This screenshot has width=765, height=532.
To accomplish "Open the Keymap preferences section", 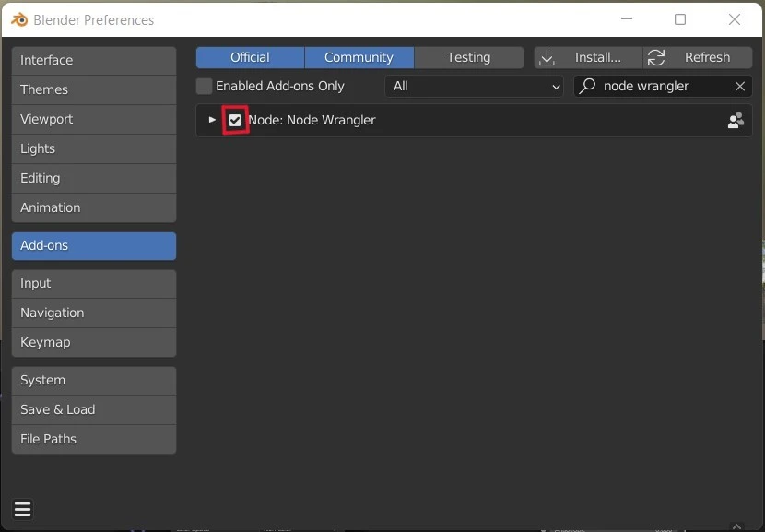I will [94, 342].
